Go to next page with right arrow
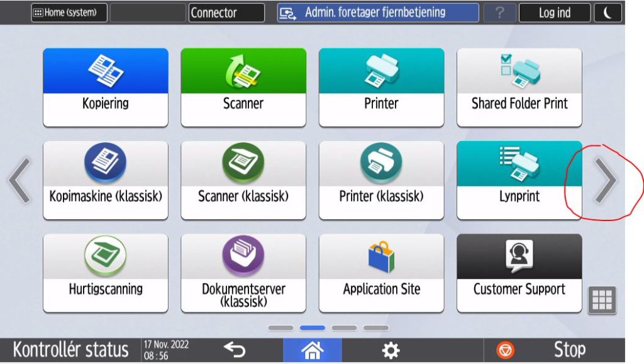The height and width of the screenshot is (364, 644). pos(605,181)
